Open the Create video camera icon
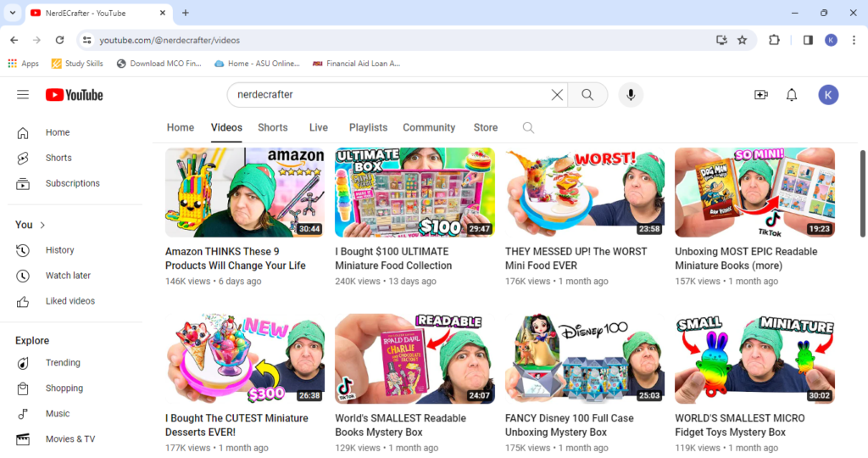Image resolution: width=868 pixels, height=458 pixels. 761,95
